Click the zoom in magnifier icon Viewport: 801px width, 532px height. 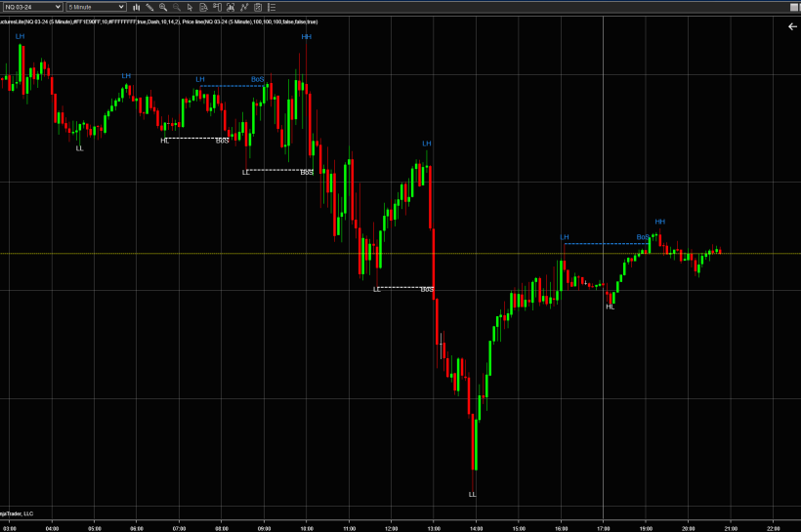[163, 7]
